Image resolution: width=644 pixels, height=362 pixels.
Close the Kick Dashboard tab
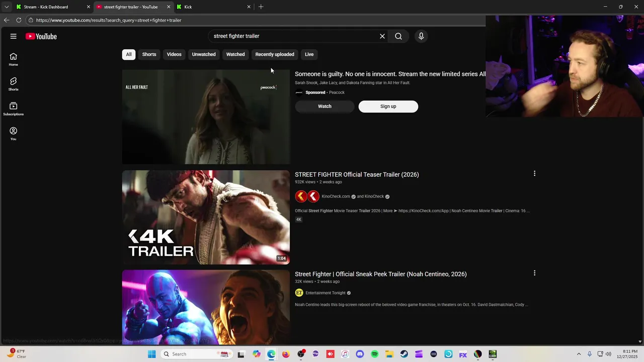click(x=89, y=7)
